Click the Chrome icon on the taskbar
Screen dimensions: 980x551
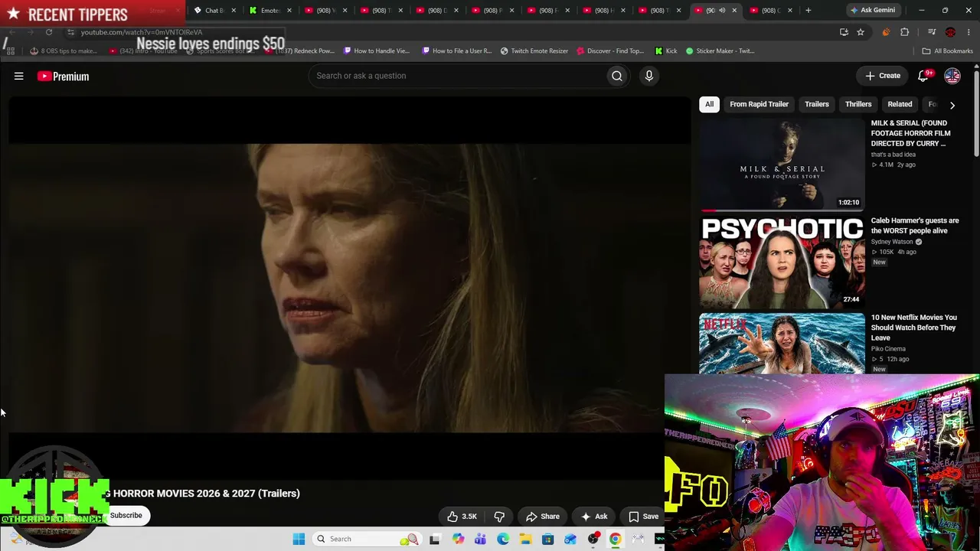click(615, 539)
